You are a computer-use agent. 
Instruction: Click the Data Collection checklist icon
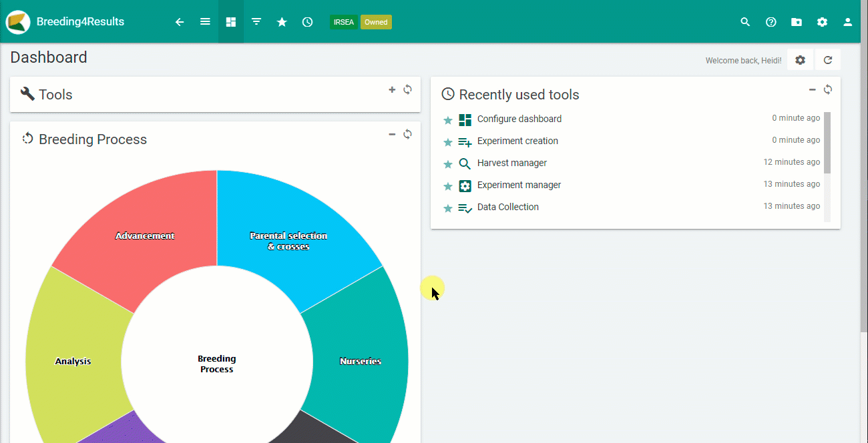coord(465,207)
